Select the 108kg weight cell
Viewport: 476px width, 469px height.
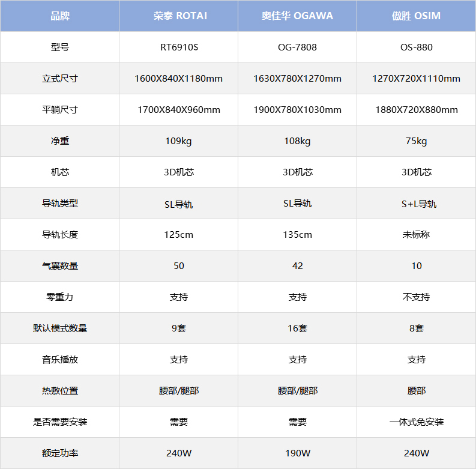[297, 141]
